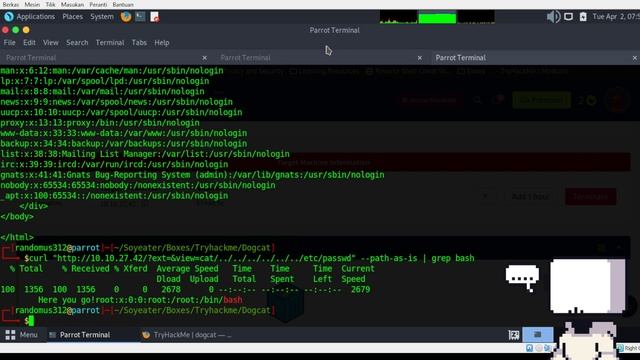Viewport: 640px width, 360px height.
Task: Open VirtualBox Mesin menu
Action: pos(32,4)
